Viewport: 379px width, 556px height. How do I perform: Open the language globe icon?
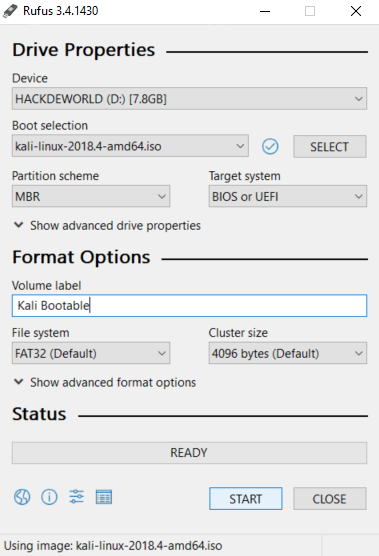point(22,497)
